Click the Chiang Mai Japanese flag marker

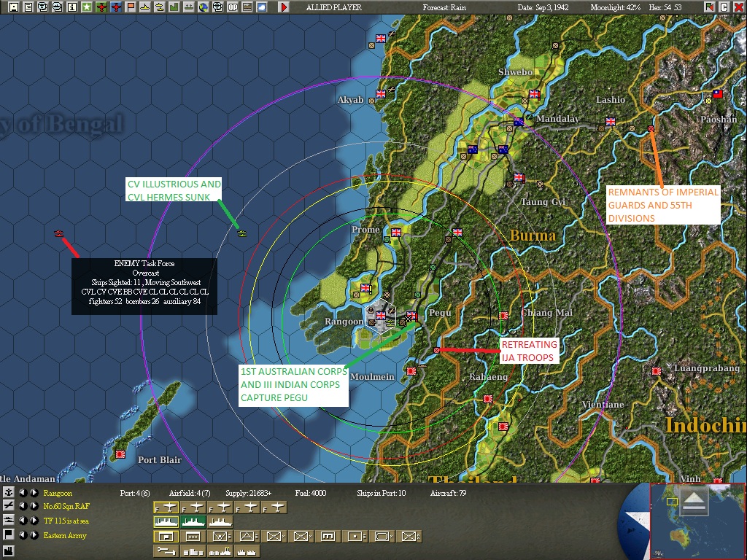[503, 315]
